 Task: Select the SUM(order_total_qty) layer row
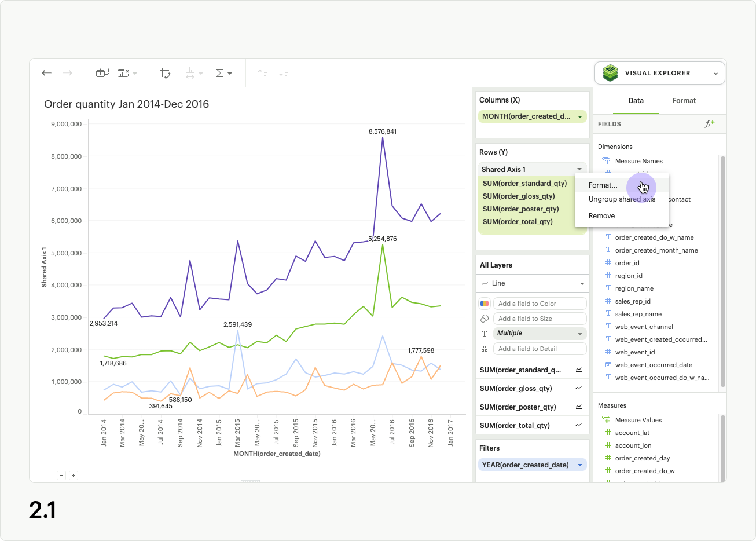tap(515, 426)
